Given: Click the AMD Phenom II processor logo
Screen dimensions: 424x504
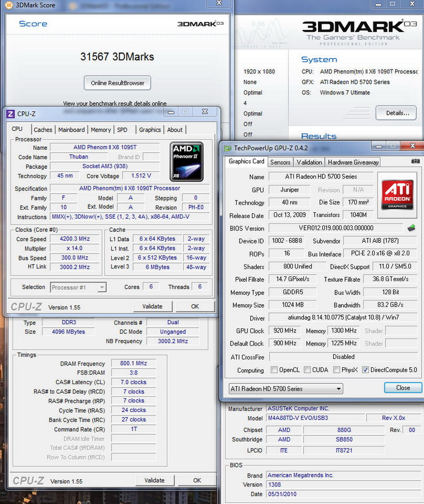Looking at the screenshot, I should pyautogui.click(x=186, y=162).
